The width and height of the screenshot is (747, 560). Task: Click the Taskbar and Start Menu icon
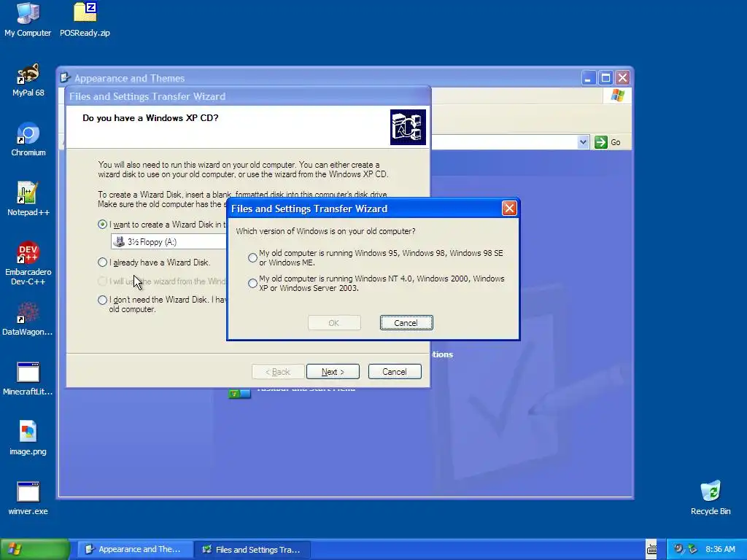pyautogui.click(x=239, y=393)
